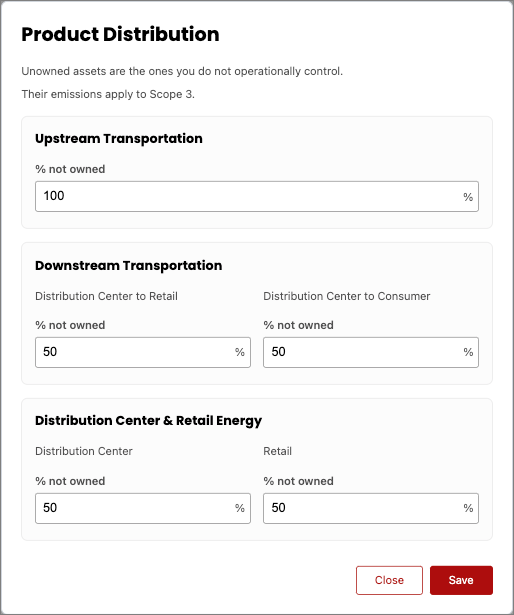This screenshot has width=514, height=615.
Task: Click percent suffix in Distribution Center to Consumer field
Action: coord(468,352)
